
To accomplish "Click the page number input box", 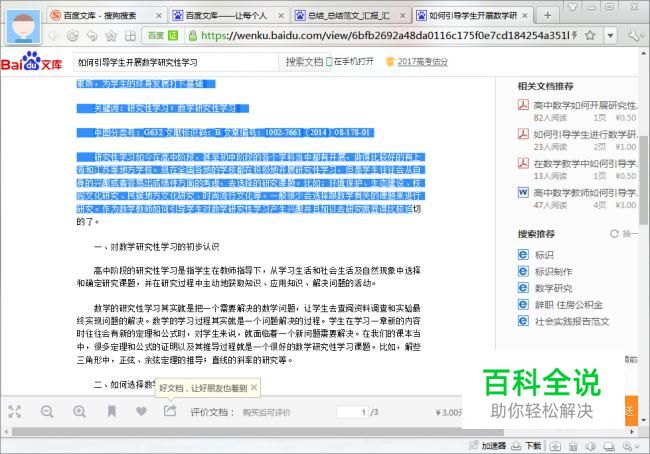I will [x=352, y=412].
